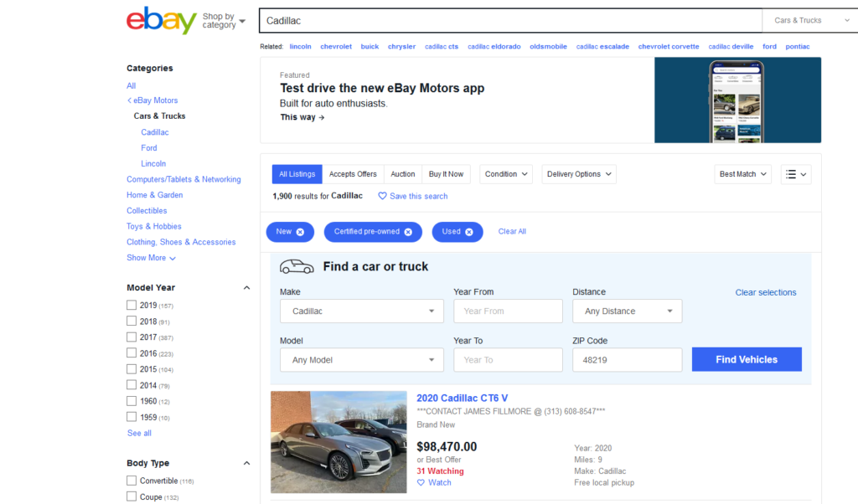
Task: Remove the Certified pre-owned filter chip
Action: click(408, 232)
